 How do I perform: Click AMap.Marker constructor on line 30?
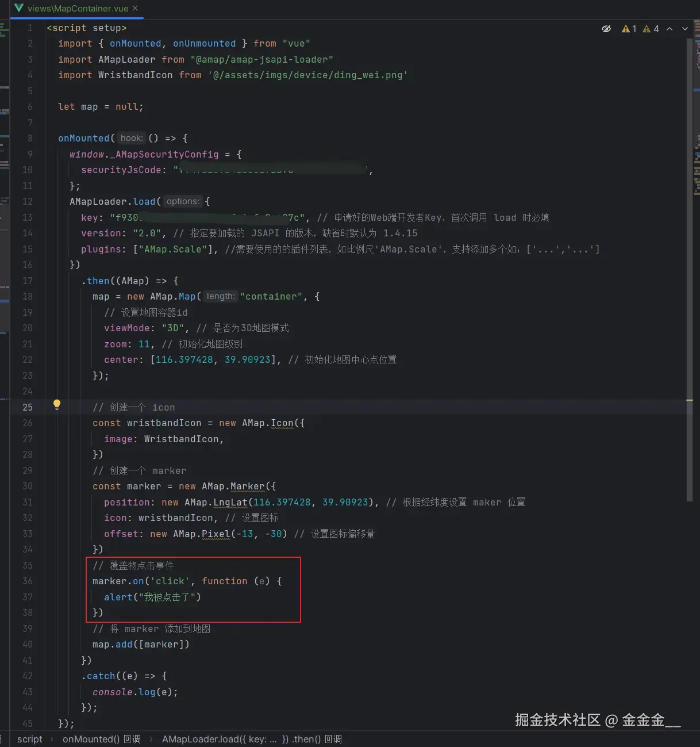(x=233, y=486)
